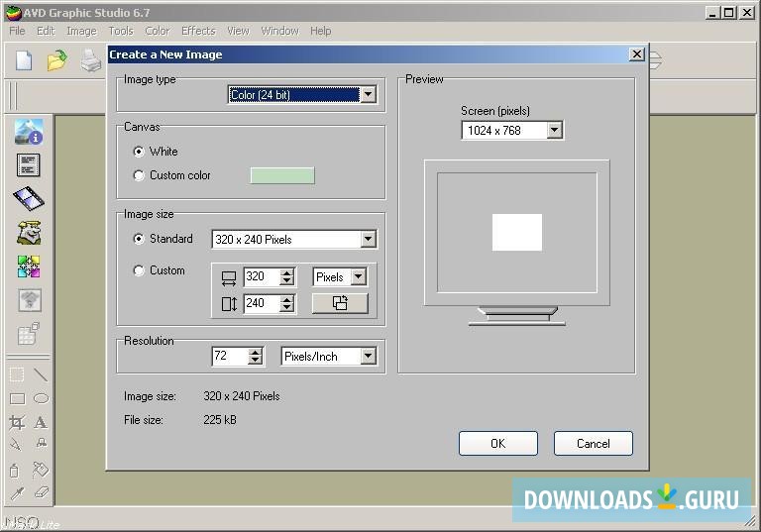The width and height of the screenshot is (761, 532).
Task: Open the Color menu
Action: (x=158, y=31)
